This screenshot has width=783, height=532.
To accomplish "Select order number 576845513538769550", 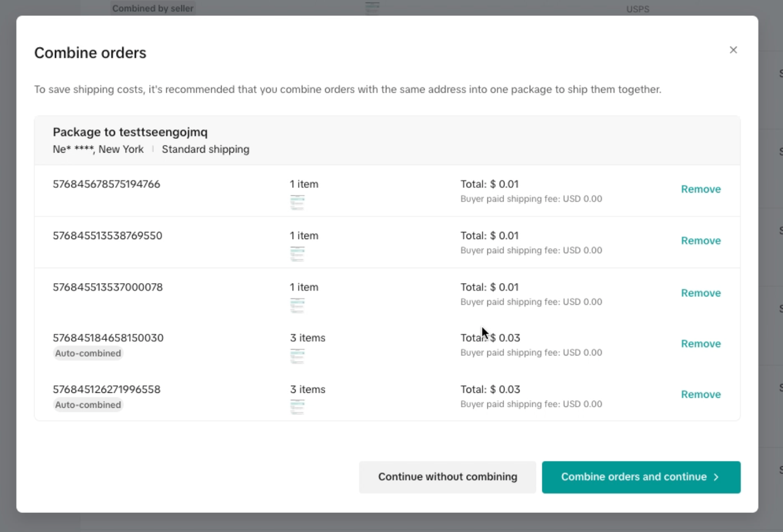I will 108,235.
